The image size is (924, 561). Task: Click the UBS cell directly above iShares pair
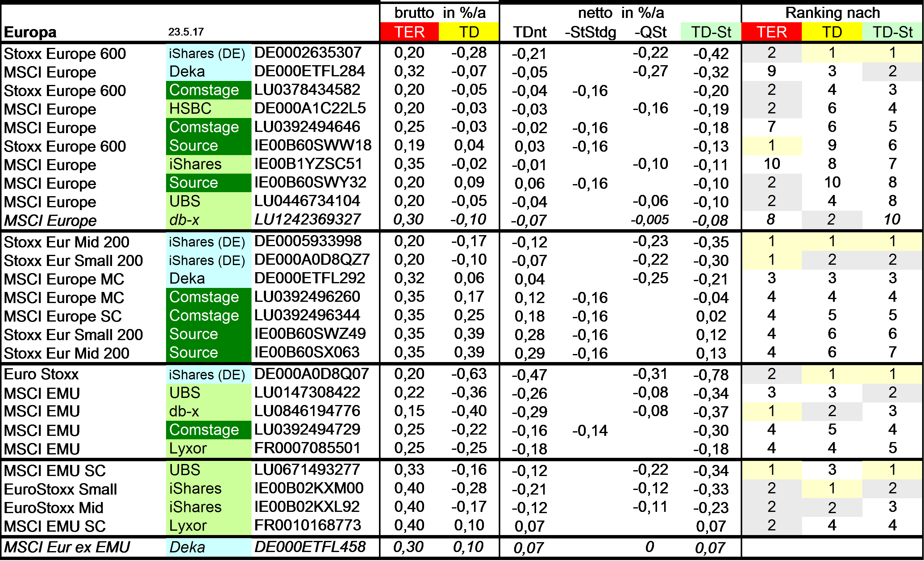pyautogui.click(x=209, y=470)
